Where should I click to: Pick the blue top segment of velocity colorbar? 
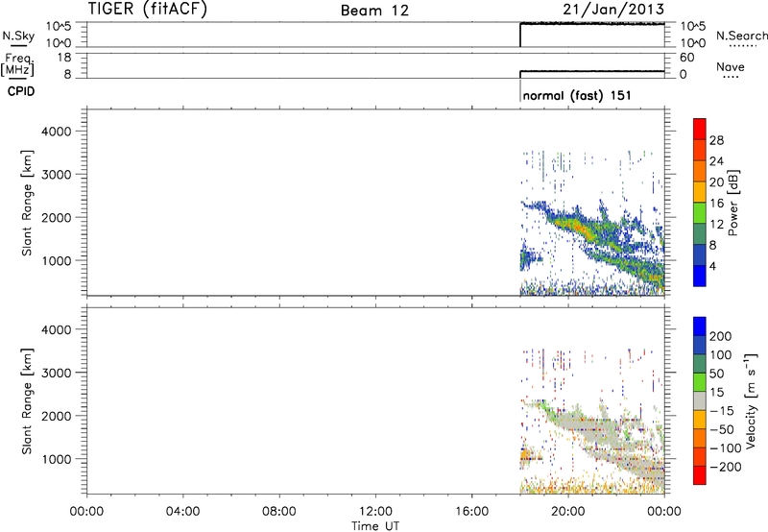[x=700, y=326]
